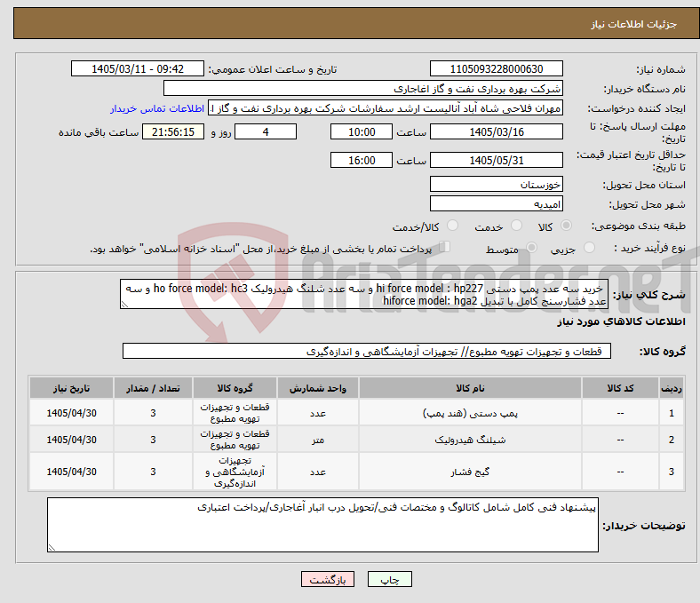Click the تعداد / مقدار column header
The width and height of the screenshot is (700, 603).
tap(153, 388)
